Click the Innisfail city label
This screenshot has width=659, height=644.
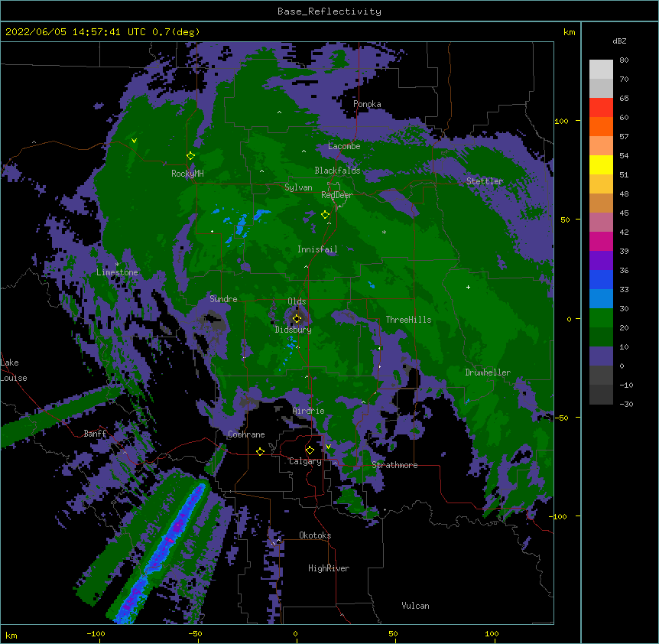317,249
